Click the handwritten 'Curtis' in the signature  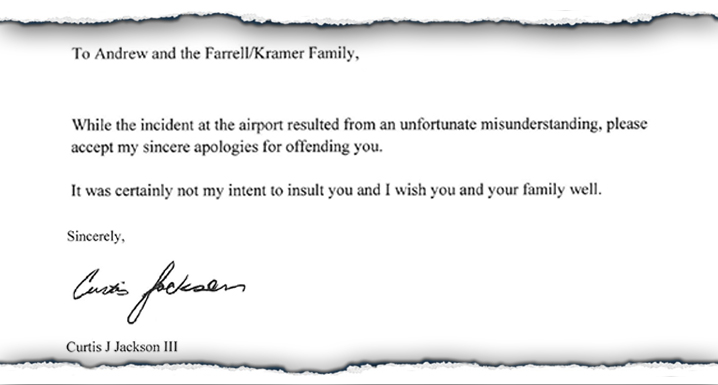coord(101,285)
